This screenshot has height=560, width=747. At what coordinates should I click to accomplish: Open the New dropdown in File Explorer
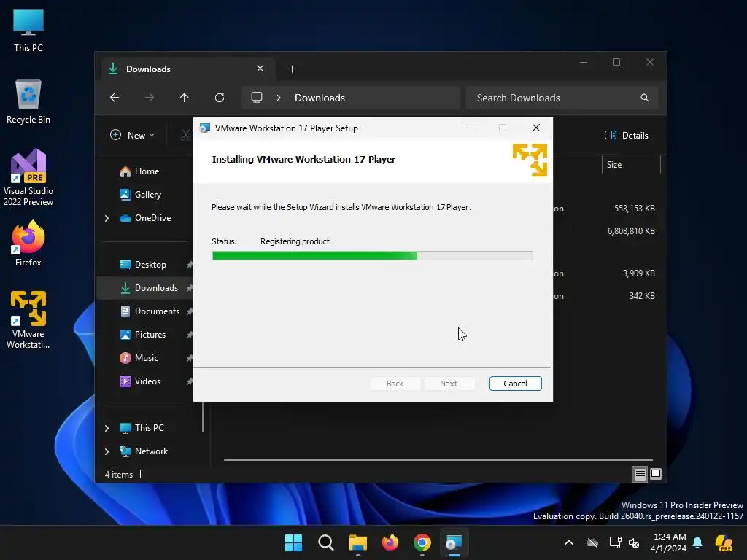click(132, 135)
